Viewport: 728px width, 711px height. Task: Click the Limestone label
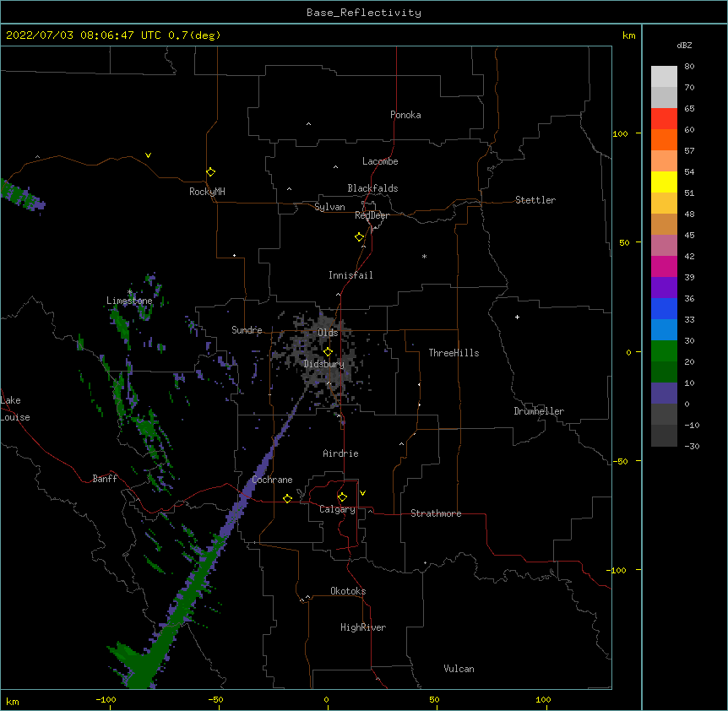129,301
